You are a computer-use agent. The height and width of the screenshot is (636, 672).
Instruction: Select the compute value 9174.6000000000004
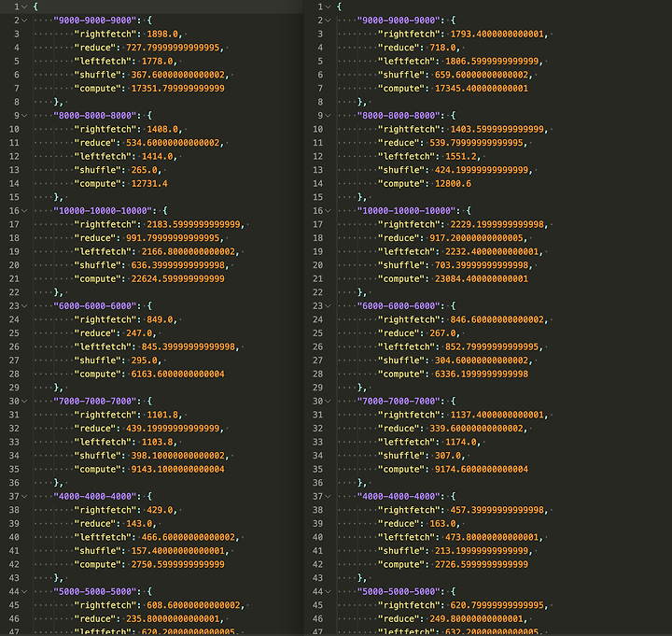[482, 469]
